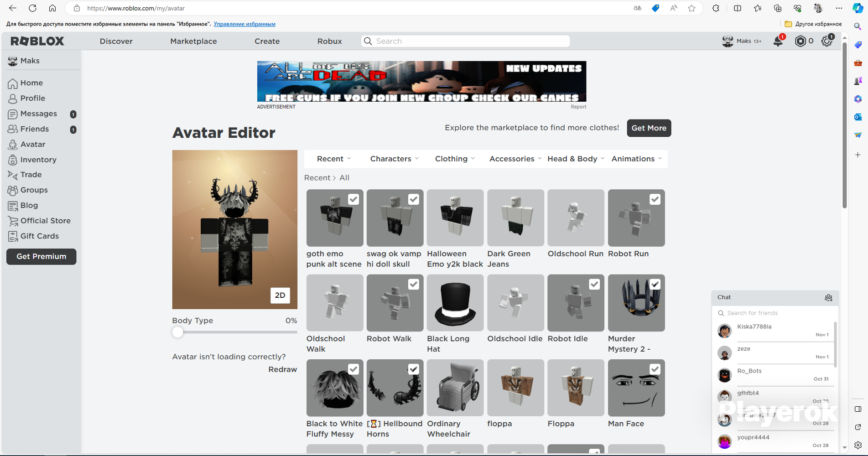Open the Trade sidebar icon
868x456 pixels.
point(13,175)
